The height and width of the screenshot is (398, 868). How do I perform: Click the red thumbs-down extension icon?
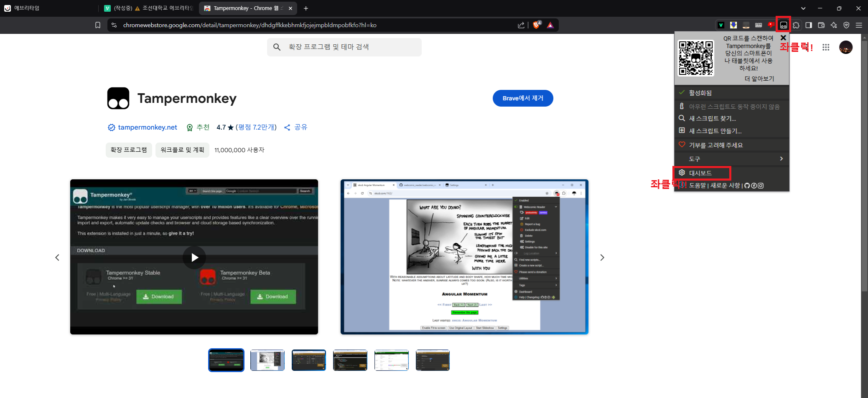point(771,25)
